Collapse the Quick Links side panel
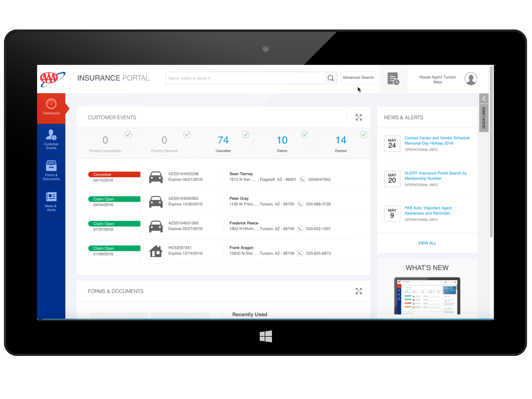This screenshot has width=532, height=399. click(x=484, y=98)
